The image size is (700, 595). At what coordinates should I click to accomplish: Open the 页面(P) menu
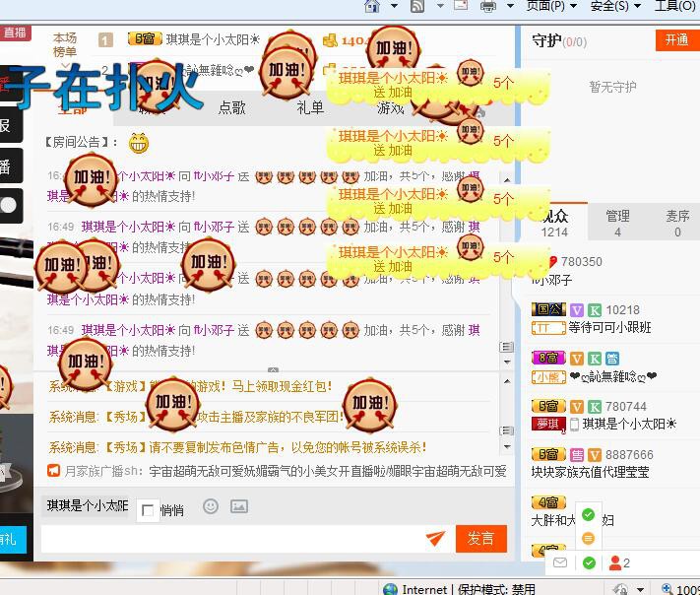click(551, 5)
